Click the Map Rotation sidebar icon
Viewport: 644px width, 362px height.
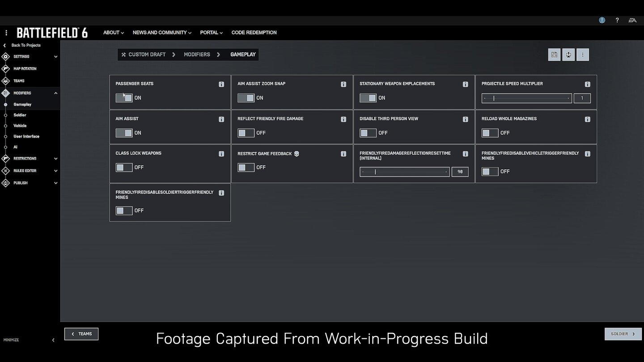tap(5, 69)
